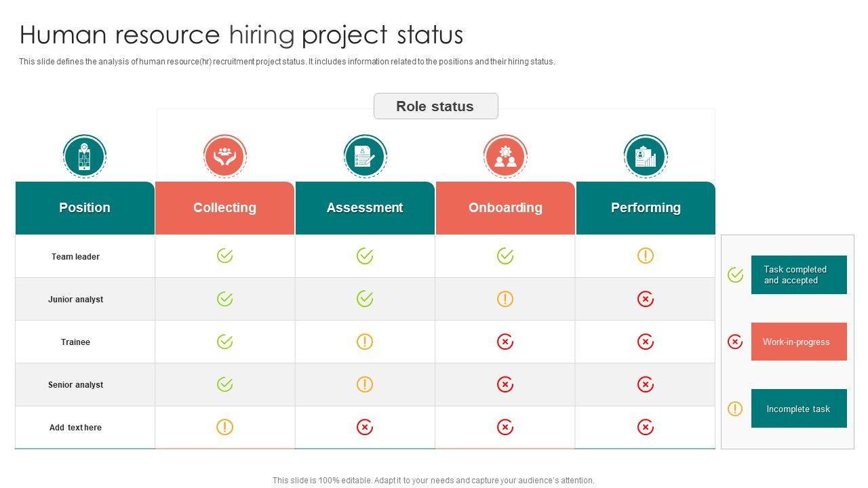Select the 'Add text here' placeholder cell
This screenshot has height=488, width=868.
coord(75,428)
